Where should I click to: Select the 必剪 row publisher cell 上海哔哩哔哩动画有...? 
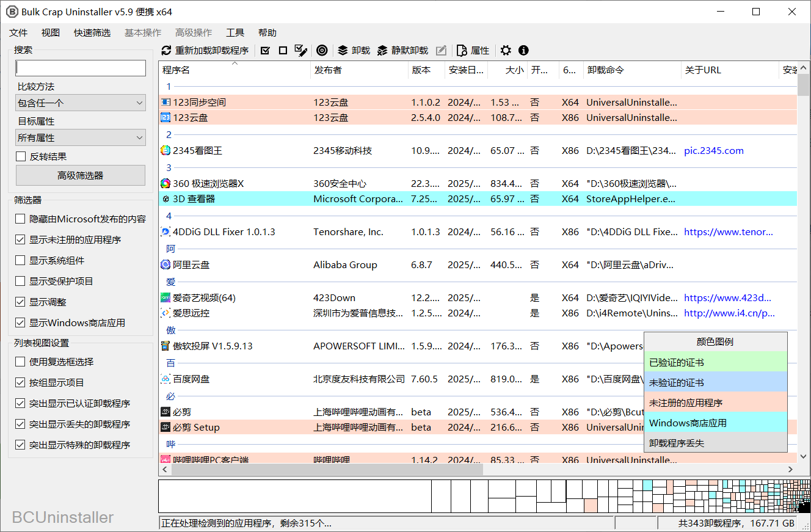tap(358, 412)
